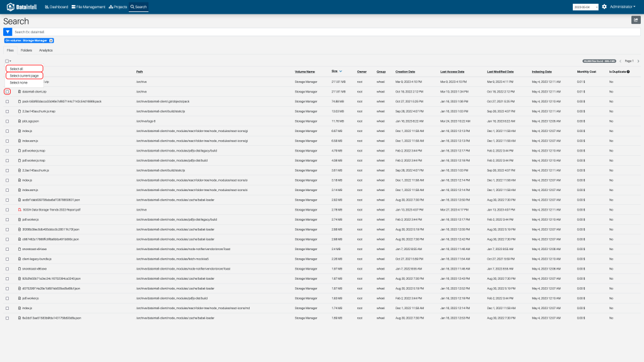The width and height of the screenshot is (644, 362).
Task: Open Projects in the top nav
Action: coord(118,7)
